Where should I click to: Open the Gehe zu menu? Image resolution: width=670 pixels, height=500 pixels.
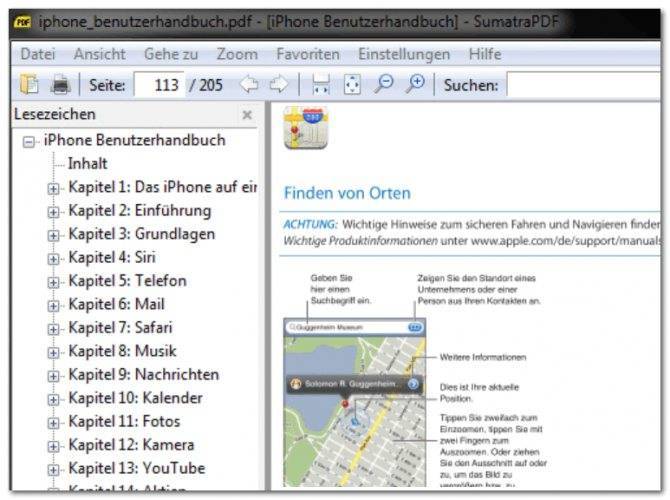coord(171,54)
